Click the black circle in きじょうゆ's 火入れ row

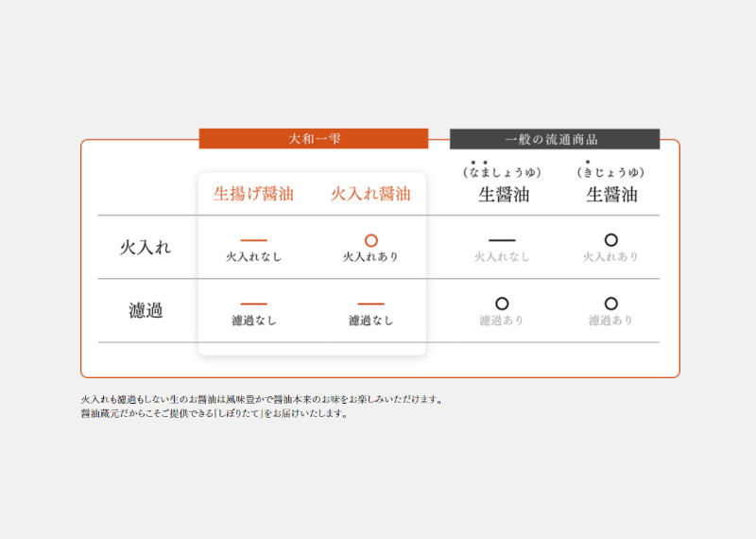[610, 240]
